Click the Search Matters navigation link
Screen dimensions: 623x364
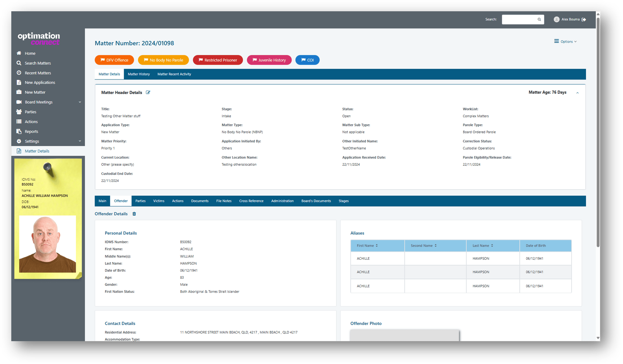point(38,63)
